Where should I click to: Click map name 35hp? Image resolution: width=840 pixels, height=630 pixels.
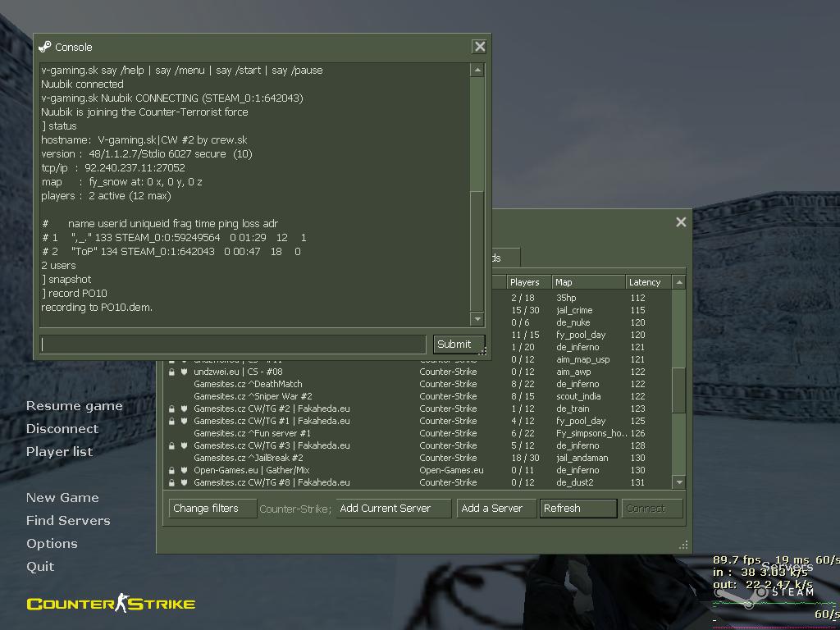pos(566,298)
